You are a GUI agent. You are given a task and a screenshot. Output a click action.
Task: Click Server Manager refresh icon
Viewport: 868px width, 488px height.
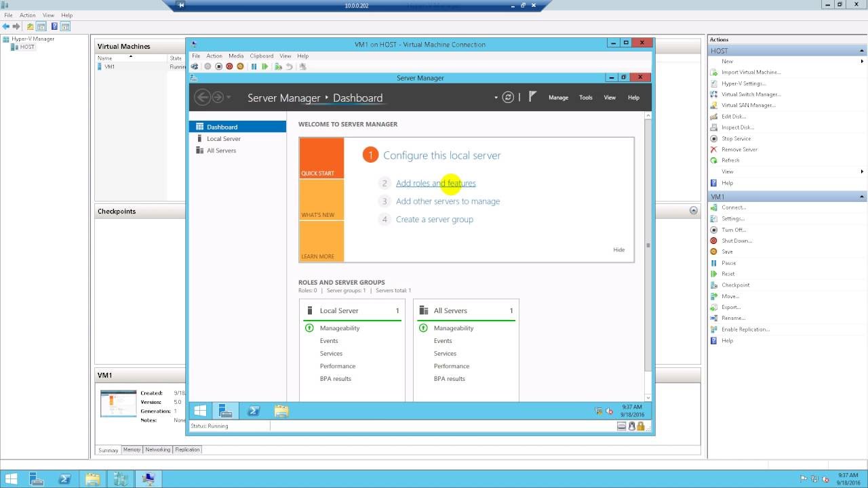point(508,98)
